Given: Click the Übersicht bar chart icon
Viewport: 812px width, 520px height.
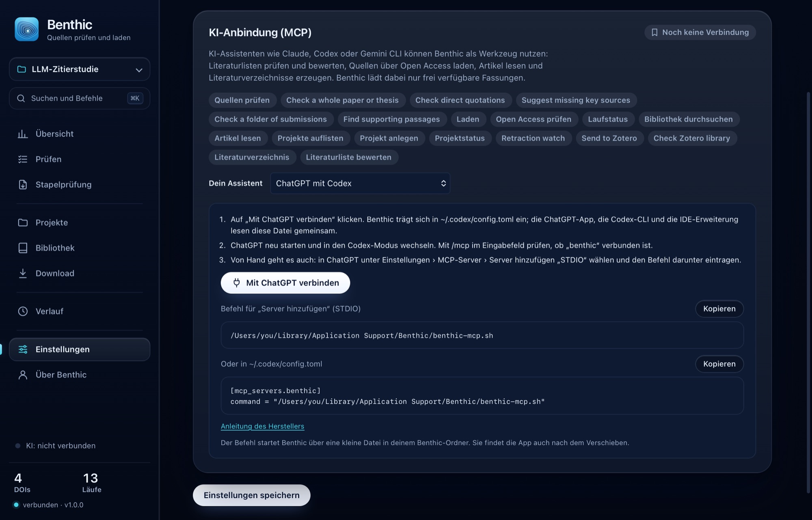Looking at the screenshot, I should coord(23,134).
